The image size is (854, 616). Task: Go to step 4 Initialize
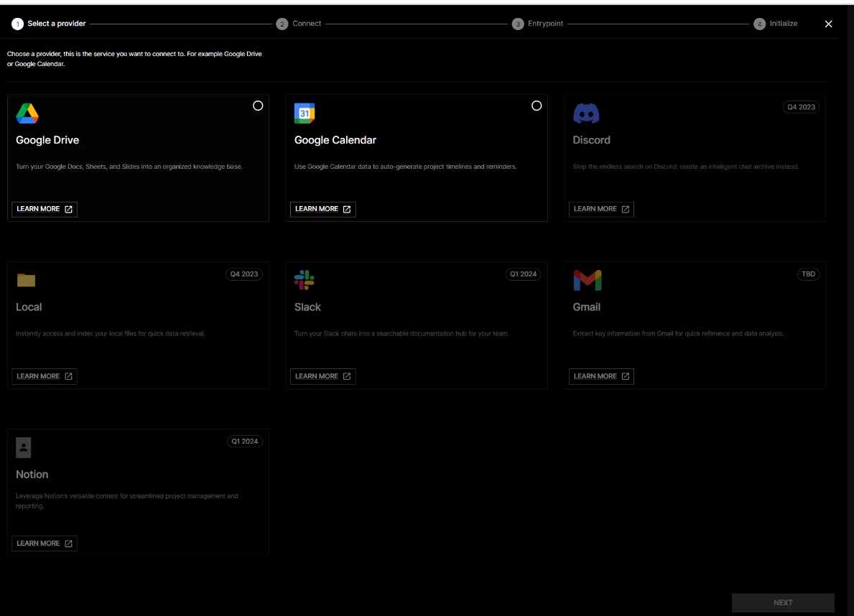click(776, 24)
